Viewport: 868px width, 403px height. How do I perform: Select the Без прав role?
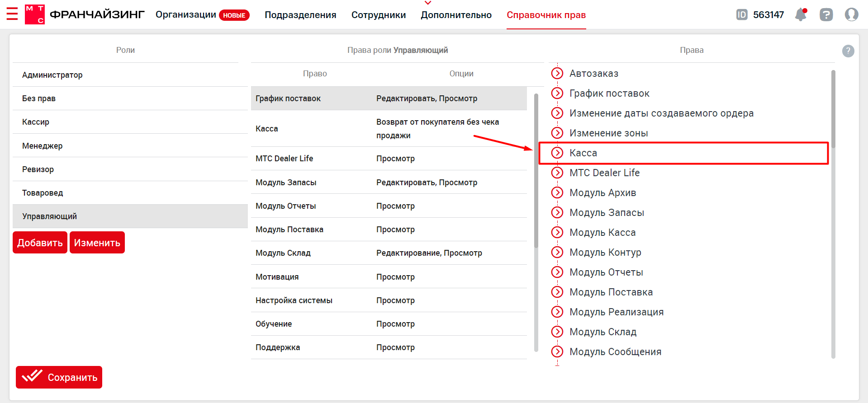pos(130,98)
